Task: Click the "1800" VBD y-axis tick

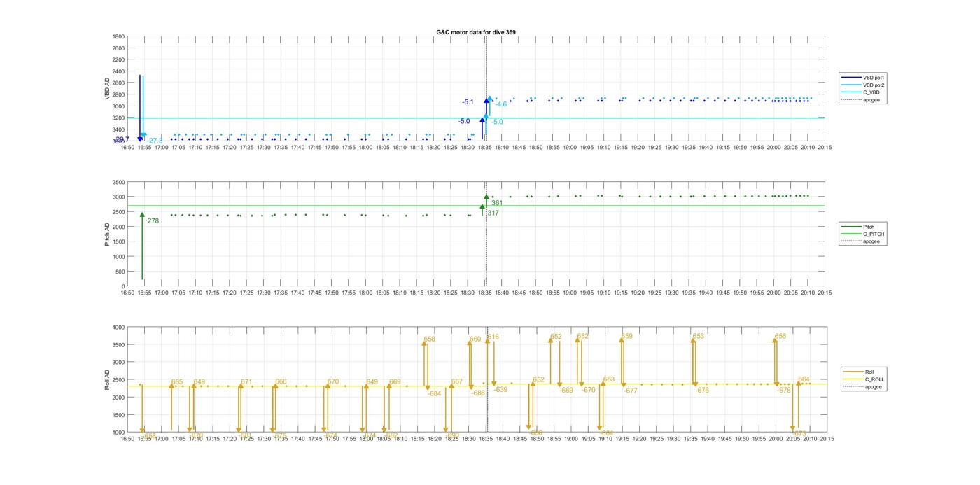Action: [118, 36]
